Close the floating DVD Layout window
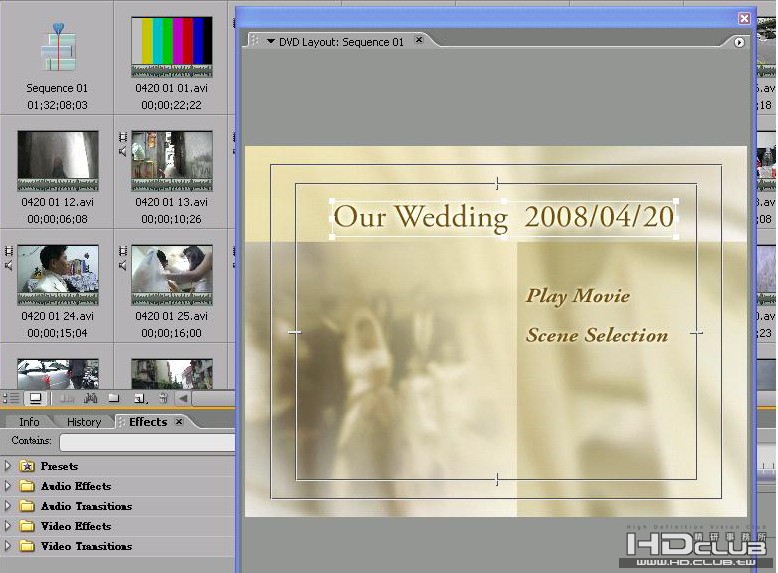The image size is (778, 573). [x=744, y=18]
